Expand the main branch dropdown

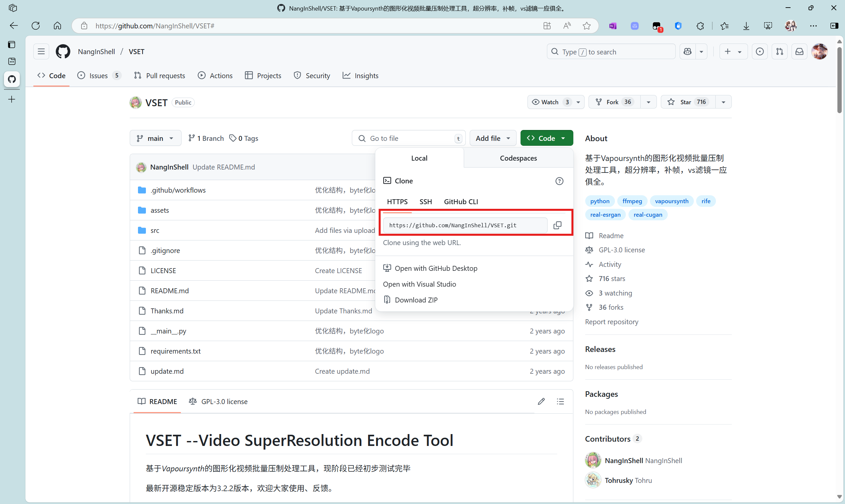(155, 138)
